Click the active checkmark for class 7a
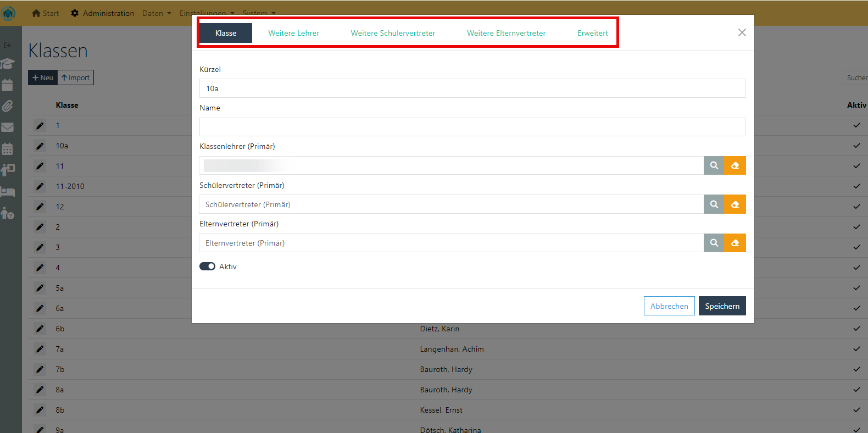Screen dimensions: 868x433 (856, 349)
